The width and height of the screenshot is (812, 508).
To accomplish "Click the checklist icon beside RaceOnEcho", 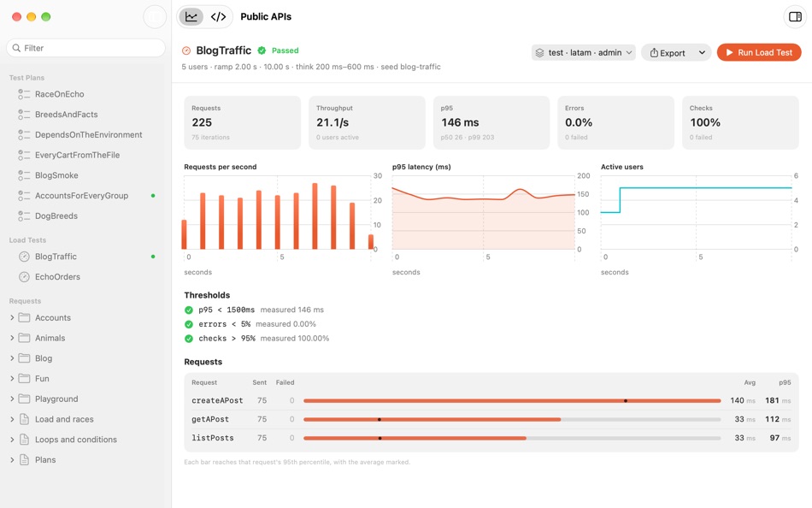I will (24, 94).
